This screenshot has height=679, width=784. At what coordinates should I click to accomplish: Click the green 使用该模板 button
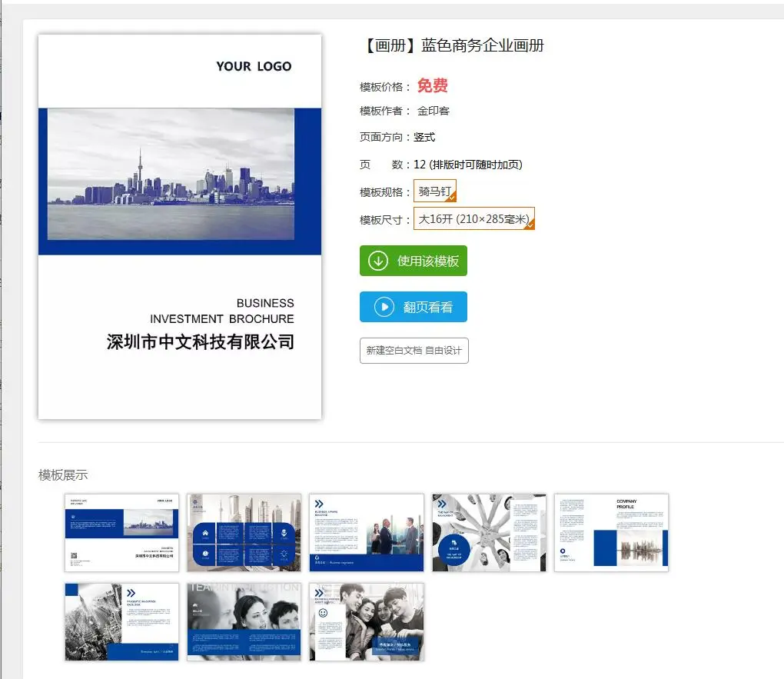coord(413,261)
